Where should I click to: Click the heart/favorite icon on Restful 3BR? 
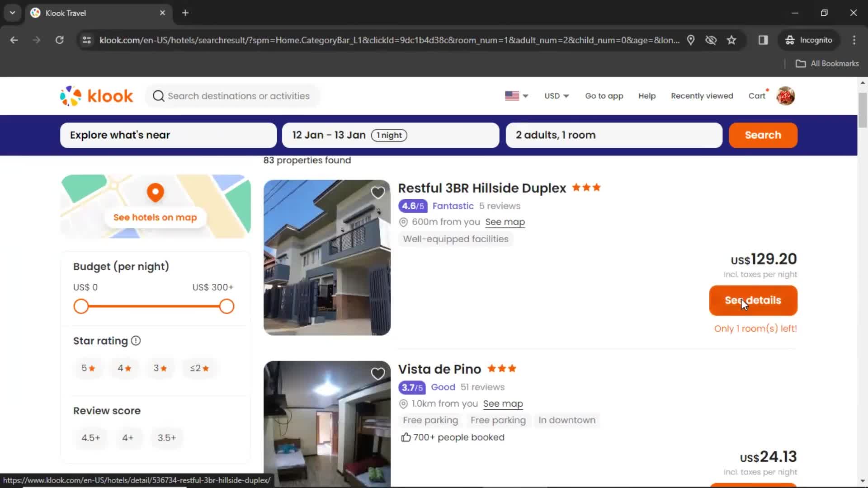coord(377,192)
